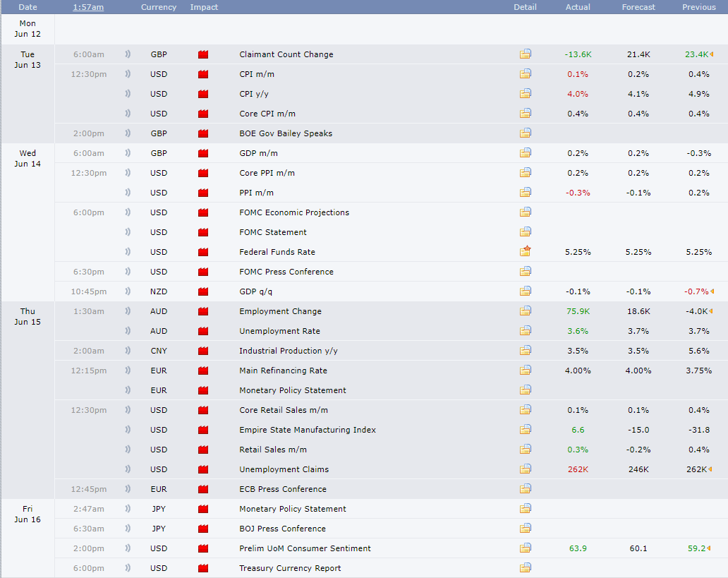The height and width of the screenshot is (578, 728).
Task: Open detail folder for Main Refinancing Rate
Action: coord(525,371)
